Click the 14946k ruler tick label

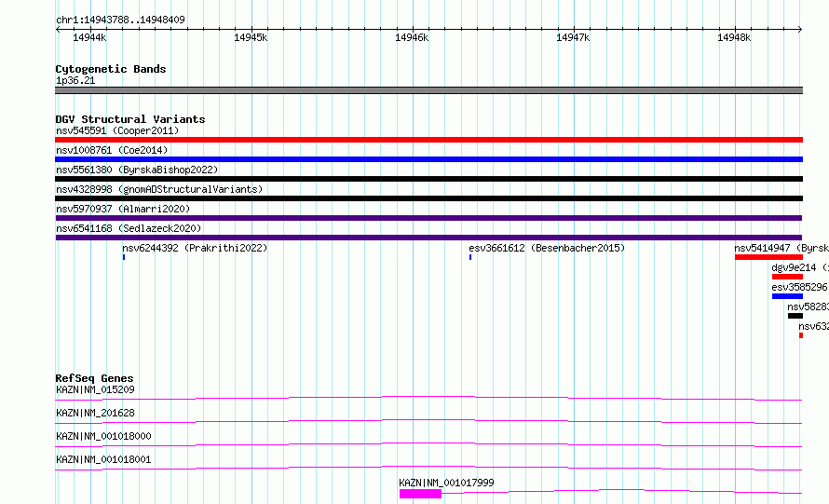[x=412, y=37]
